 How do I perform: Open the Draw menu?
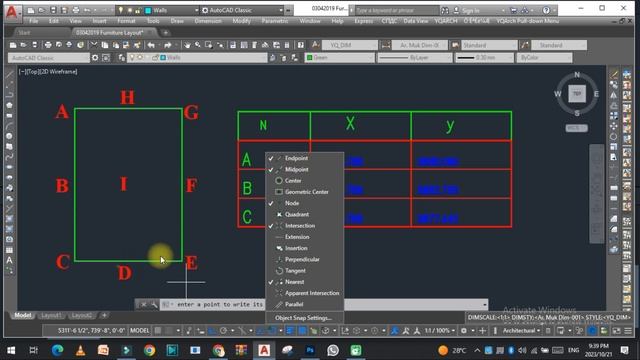[177, 21]
